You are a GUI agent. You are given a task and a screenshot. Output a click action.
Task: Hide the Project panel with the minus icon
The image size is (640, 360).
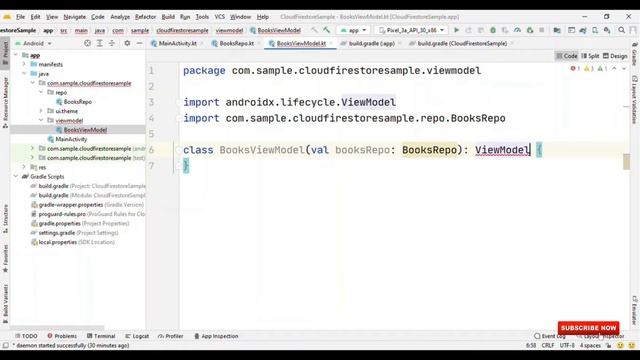pos(139,43)
